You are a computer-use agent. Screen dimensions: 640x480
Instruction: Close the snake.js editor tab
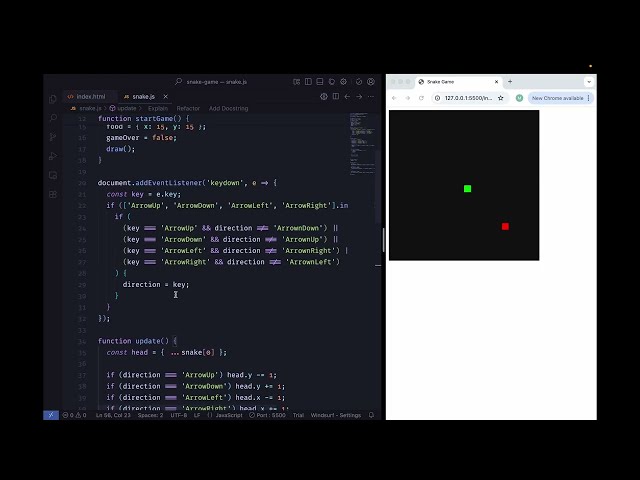(x=165, y=96)
